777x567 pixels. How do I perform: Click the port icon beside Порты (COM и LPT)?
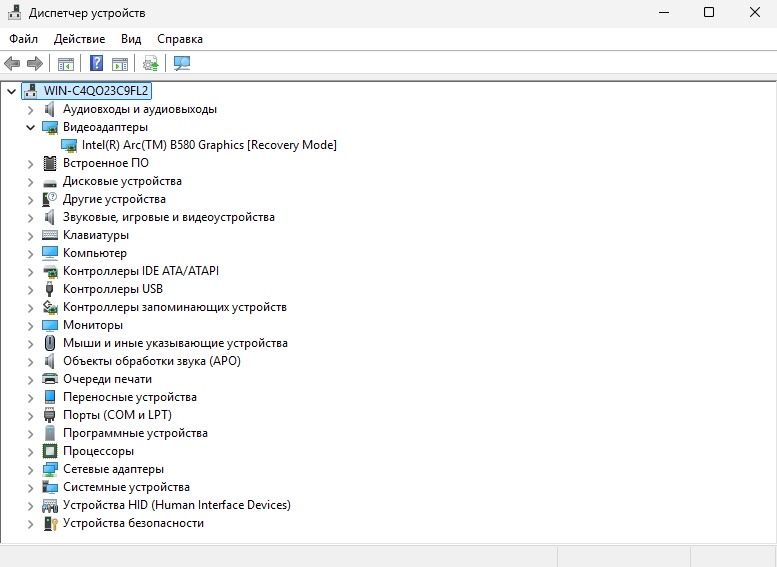[x=50, y=415]
